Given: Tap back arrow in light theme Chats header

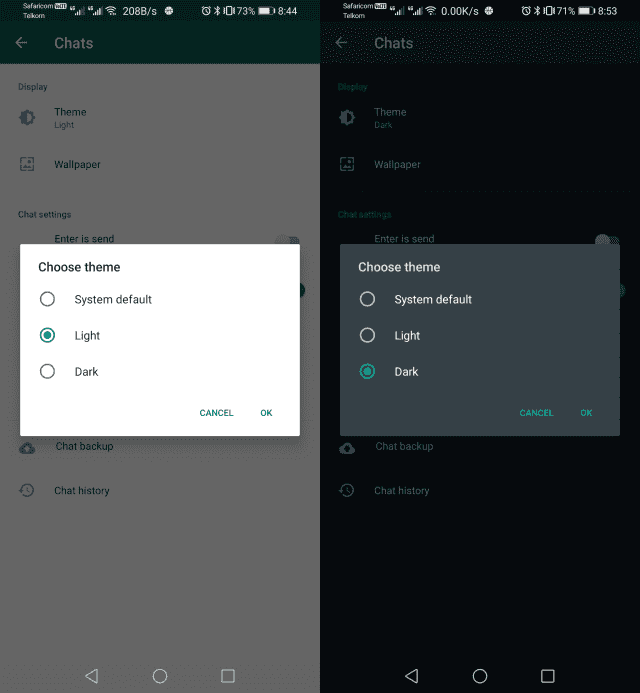Looking at the screenshot, I should point(22,43).
